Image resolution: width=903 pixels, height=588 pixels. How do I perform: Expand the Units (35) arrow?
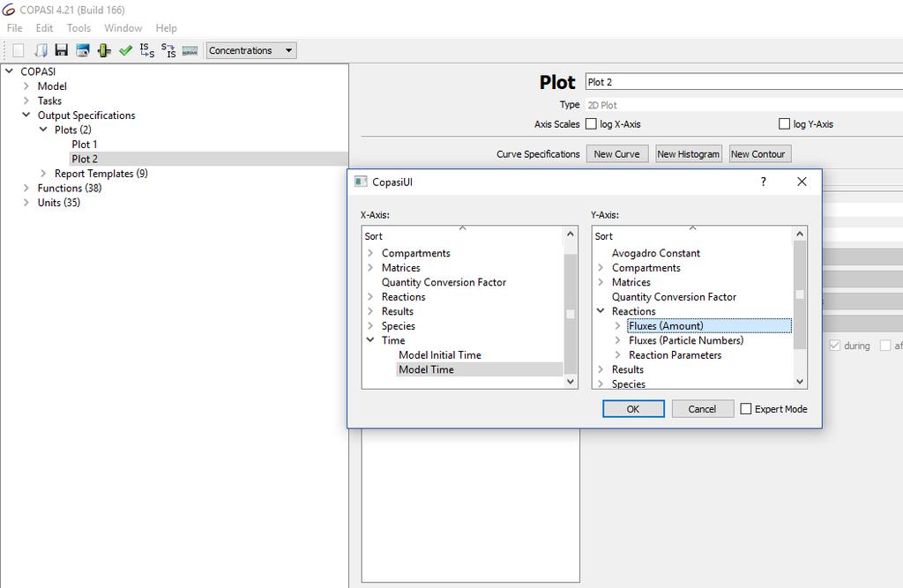click(x=26, y=203)
